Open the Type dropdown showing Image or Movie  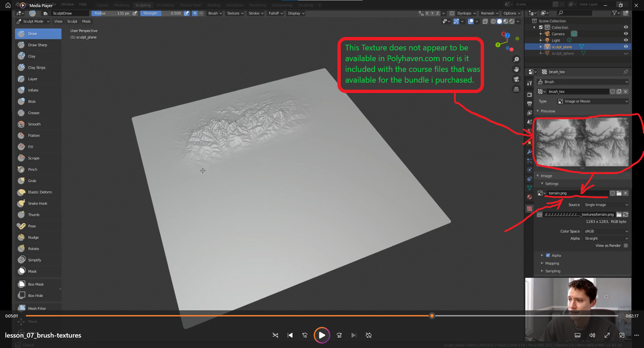592,101
